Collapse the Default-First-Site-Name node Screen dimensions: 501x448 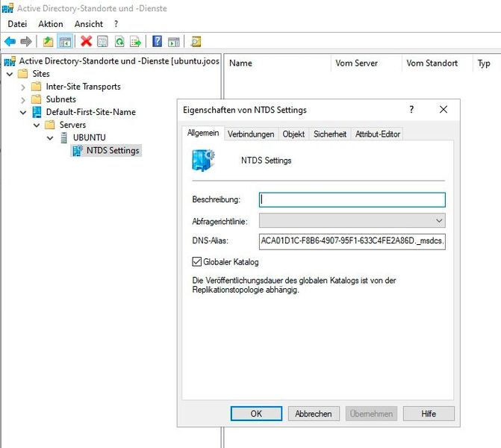23,113
